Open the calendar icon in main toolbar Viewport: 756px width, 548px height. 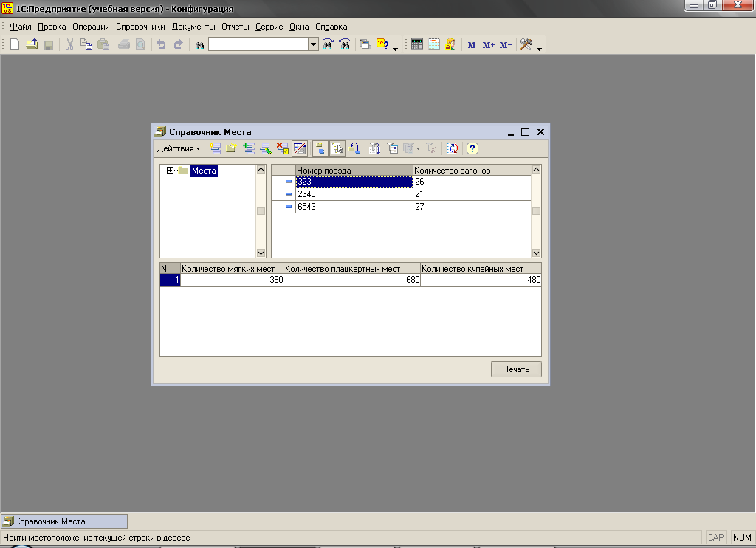[x=434, y=45]
